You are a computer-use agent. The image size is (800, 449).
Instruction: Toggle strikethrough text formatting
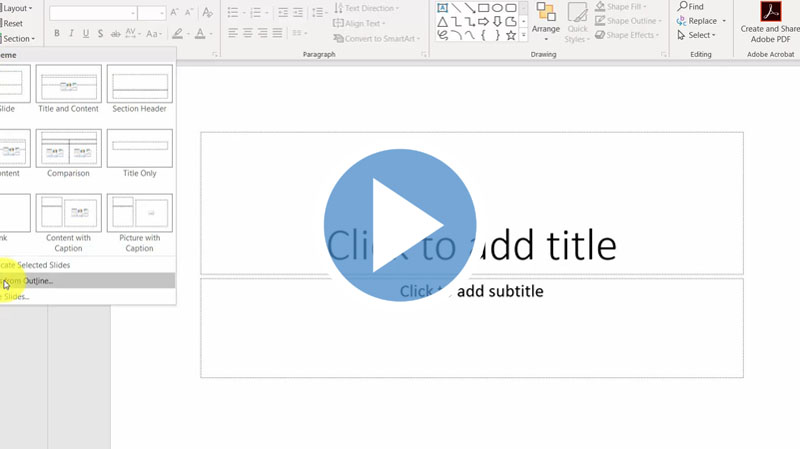point(117,33)
